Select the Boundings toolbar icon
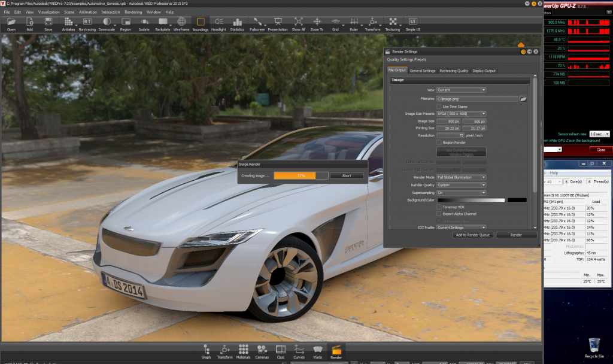The height and width of the screenshot is (364, 613). 201,23
